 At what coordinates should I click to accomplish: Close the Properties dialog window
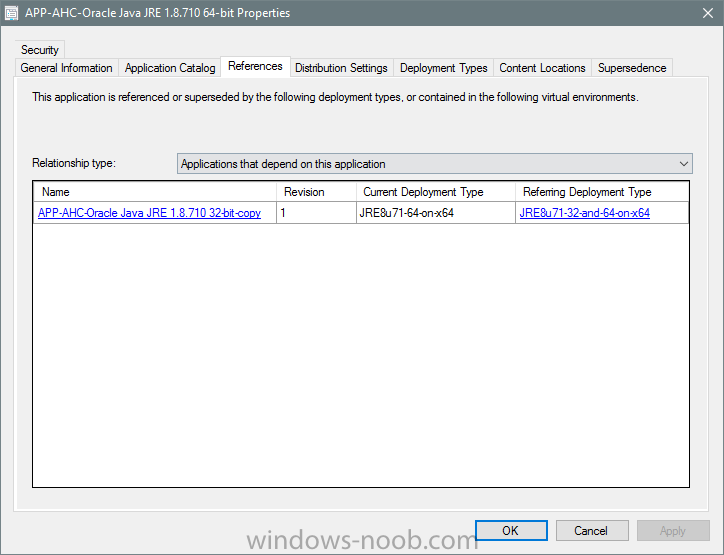708,13
